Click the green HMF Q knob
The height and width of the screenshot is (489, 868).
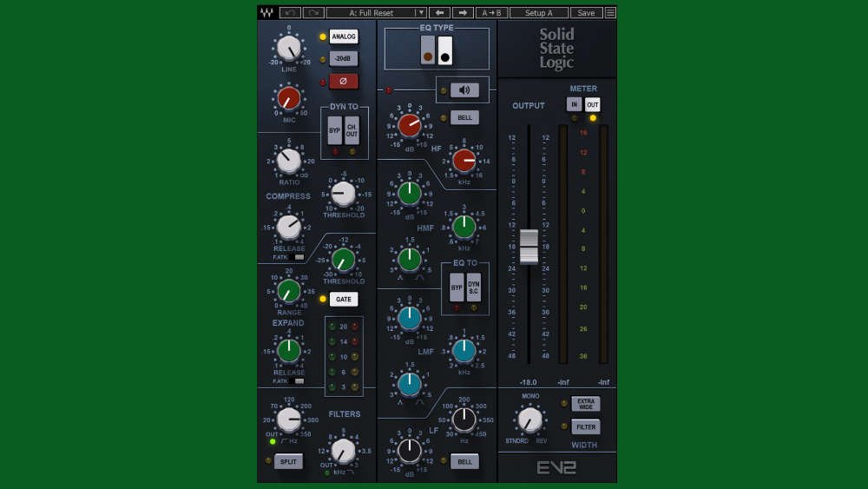point(410,259)
